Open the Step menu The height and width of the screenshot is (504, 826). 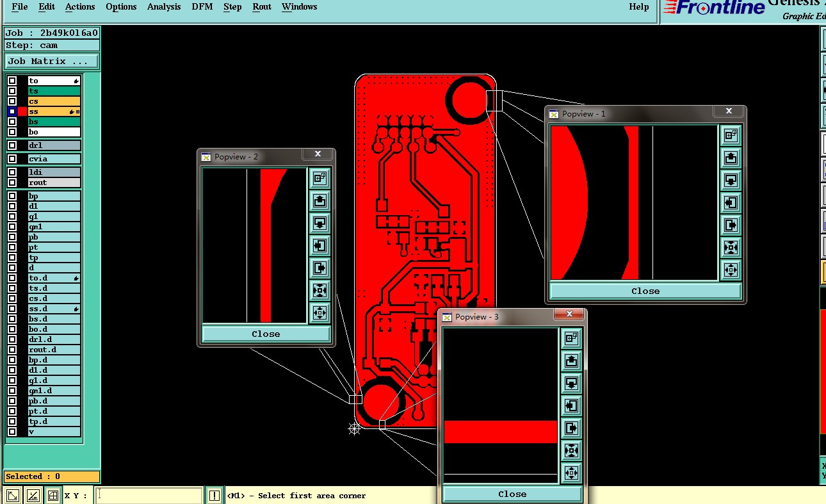coord(232,7)
